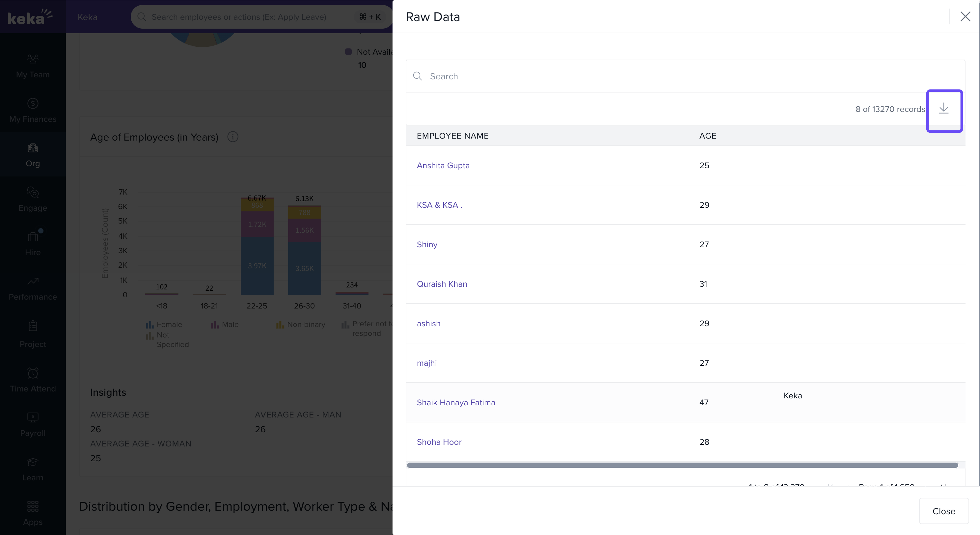Click info icon beside Age of Employees
Viewport: 980px width, 535px height.
232,137
